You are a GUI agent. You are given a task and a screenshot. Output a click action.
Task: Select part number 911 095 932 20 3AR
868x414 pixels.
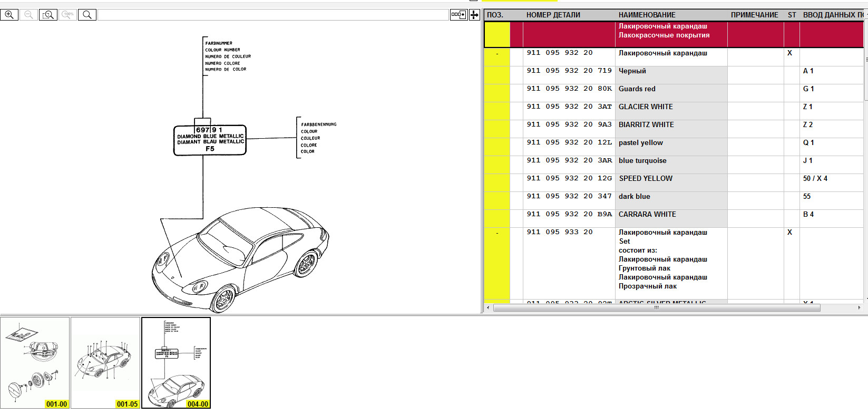[x=569, y=160]
